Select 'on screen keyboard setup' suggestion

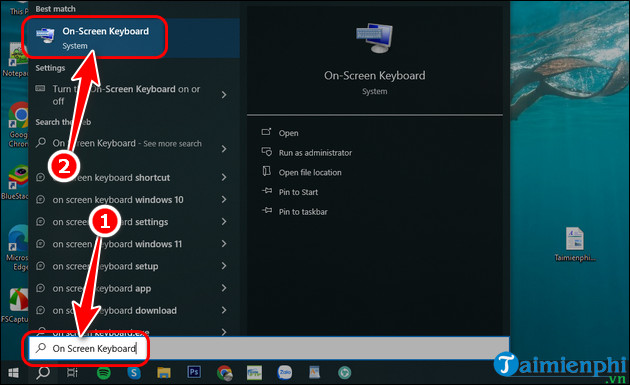[x=134, y=266]
